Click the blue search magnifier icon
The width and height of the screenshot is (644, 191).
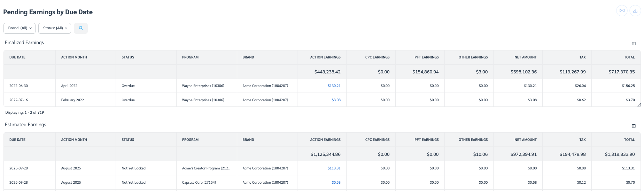tap(81, 28)
